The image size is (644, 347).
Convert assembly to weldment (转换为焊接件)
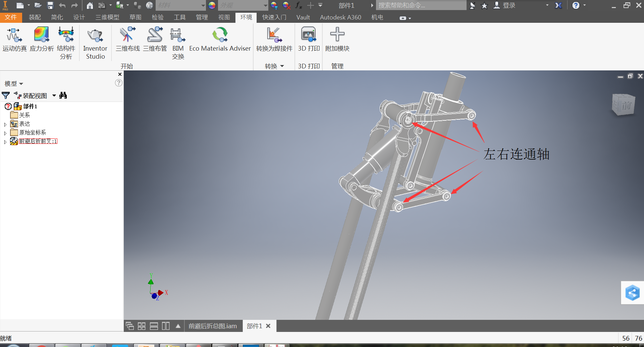point(274,40)
